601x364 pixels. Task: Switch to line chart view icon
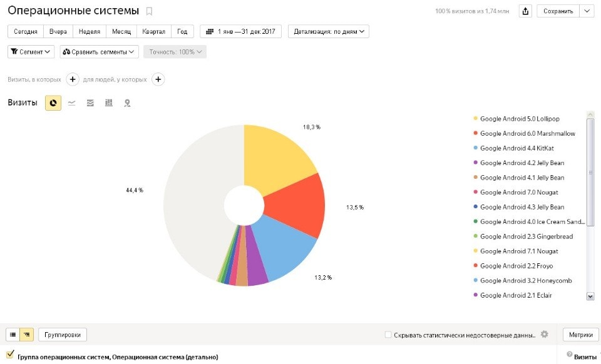point(71,103)
